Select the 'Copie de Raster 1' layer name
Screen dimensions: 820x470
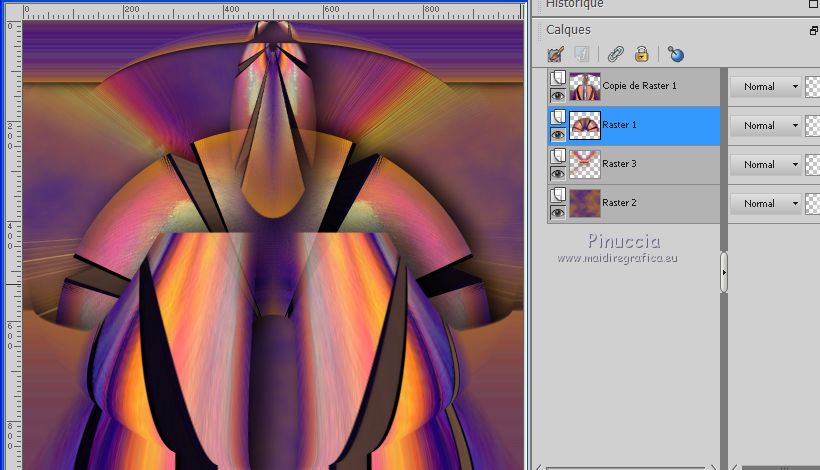point(639,86)
